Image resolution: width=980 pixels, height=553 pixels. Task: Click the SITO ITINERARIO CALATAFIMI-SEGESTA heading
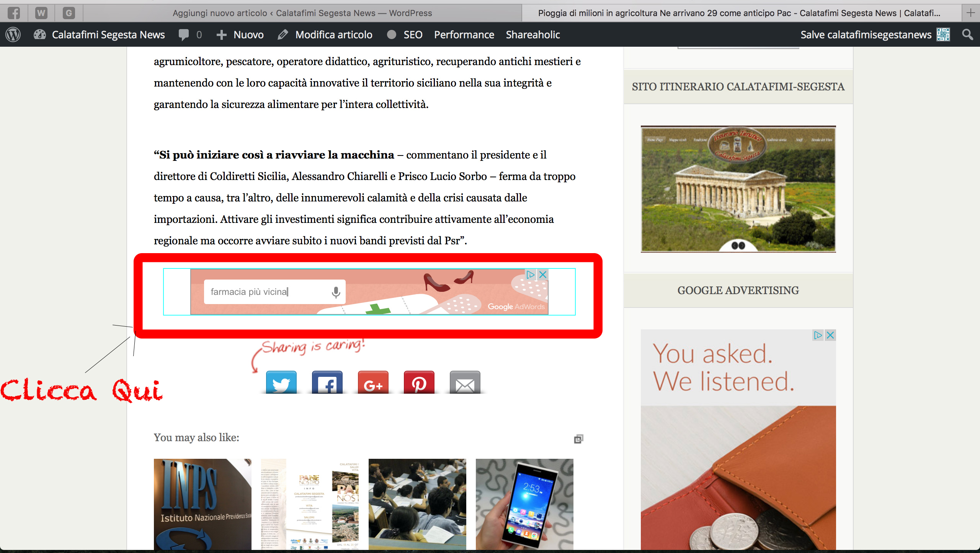coord(738,87)
